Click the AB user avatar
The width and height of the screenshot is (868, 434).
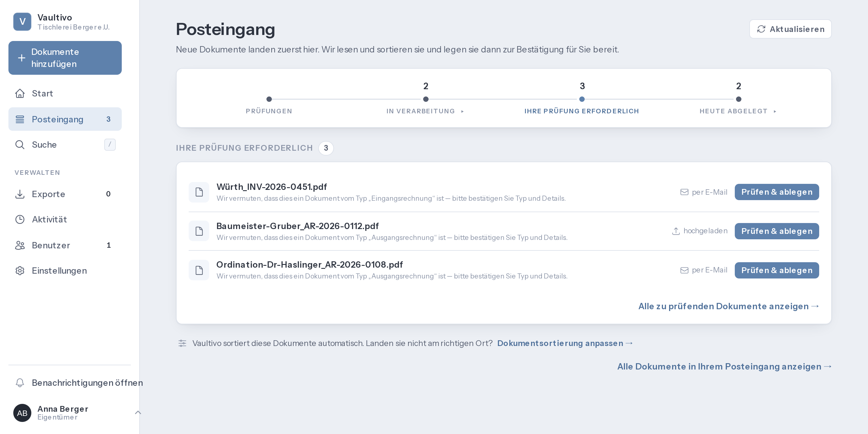point(22,413)
